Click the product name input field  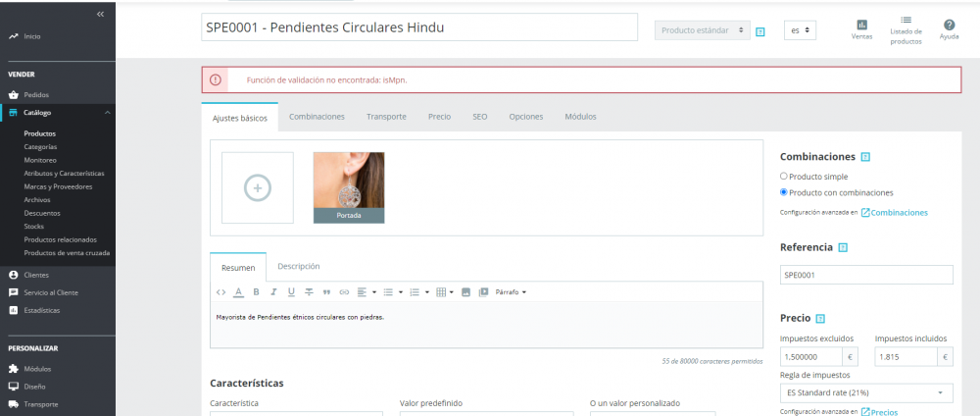pos(418,27)
